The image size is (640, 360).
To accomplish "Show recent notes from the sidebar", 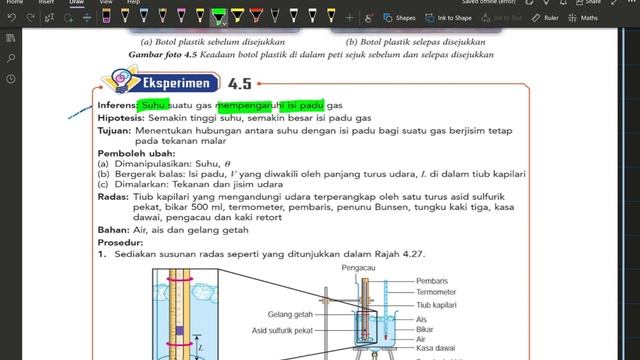I will [11, 79].
